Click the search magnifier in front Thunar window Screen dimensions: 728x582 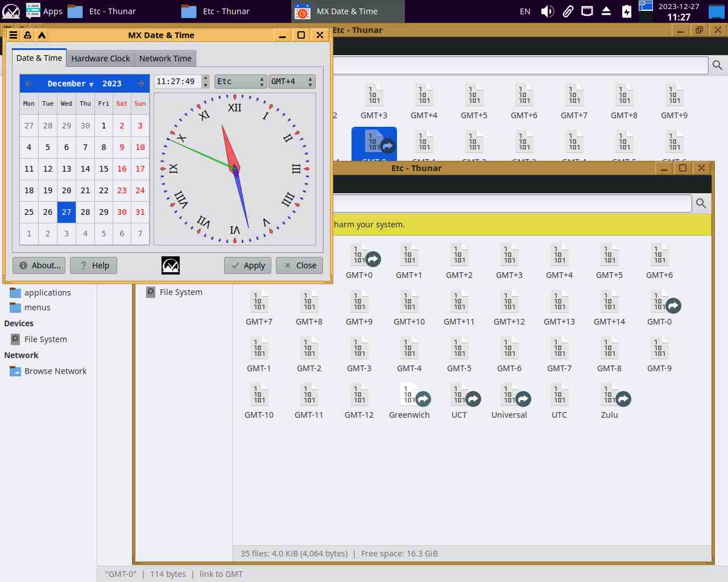pos(701,203)
